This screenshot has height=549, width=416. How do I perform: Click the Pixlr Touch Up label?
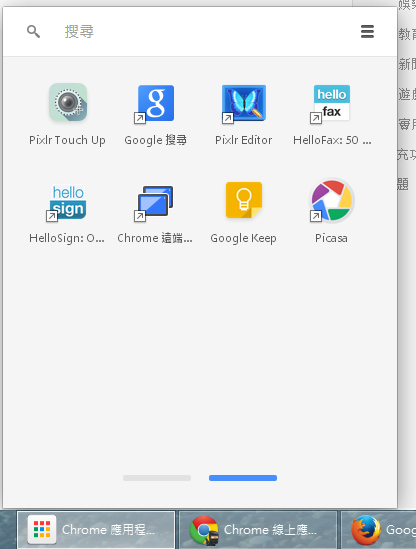click(67, 140)
